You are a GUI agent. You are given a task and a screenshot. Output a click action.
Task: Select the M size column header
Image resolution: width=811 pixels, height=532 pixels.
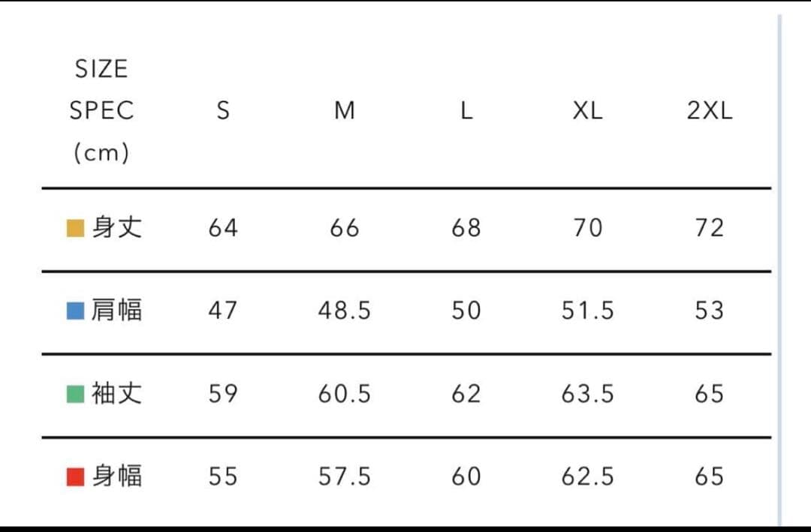coord(344,111)
